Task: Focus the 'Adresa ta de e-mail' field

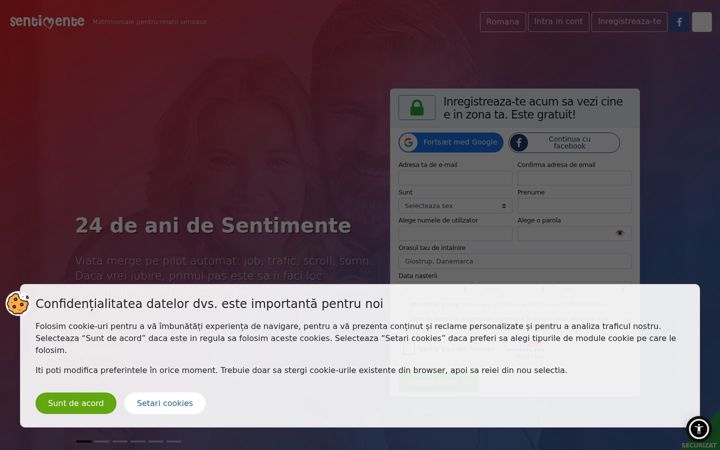Action: tap(455, 178)
